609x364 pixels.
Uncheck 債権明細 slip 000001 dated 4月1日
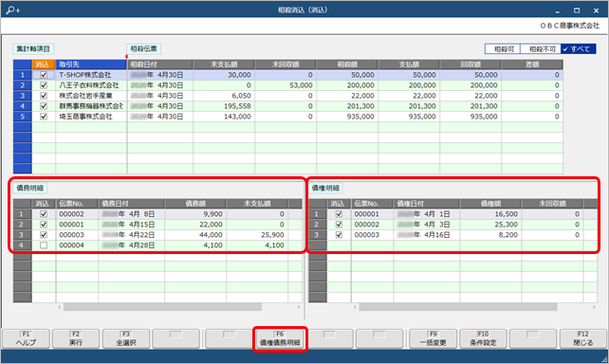pos(339,214)
